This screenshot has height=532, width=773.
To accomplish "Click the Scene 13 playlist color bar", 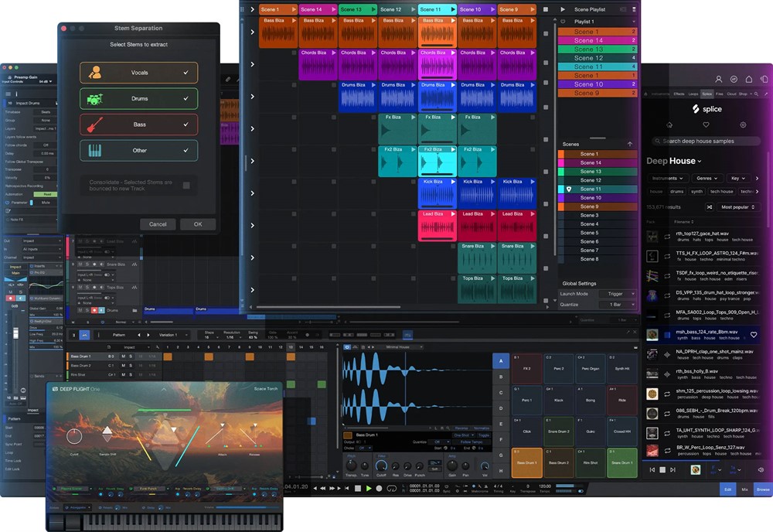I will click(598, 49).
